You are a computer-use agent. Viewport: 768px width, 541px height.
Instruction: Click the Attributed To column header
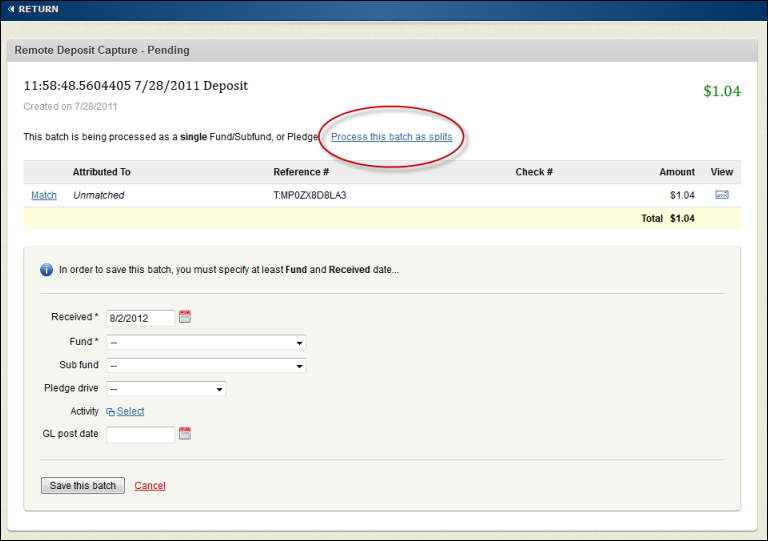tap(101, 172)
